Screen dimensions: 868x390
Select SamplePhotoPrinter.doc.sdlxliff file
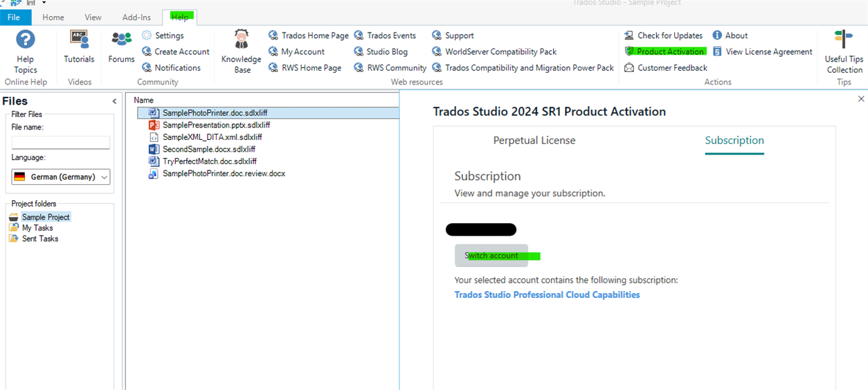coord(269,113)
